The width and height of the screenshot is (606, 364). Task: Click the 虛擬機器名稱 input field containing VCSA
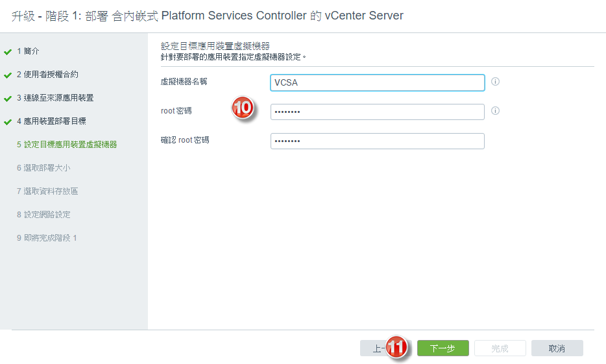pyautogui.click(x=377, y=82)
